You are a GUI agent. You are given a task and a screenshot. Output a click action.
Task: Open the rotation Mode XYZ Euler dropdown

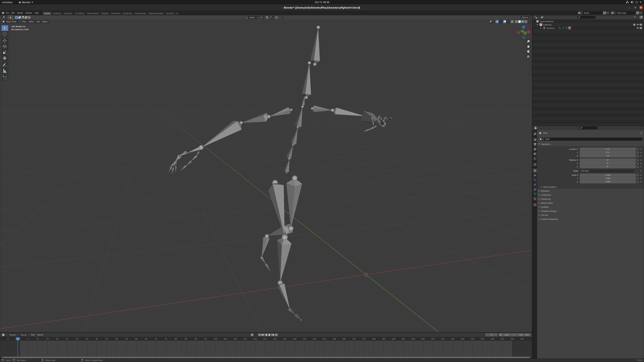click(x=607, y=171)
